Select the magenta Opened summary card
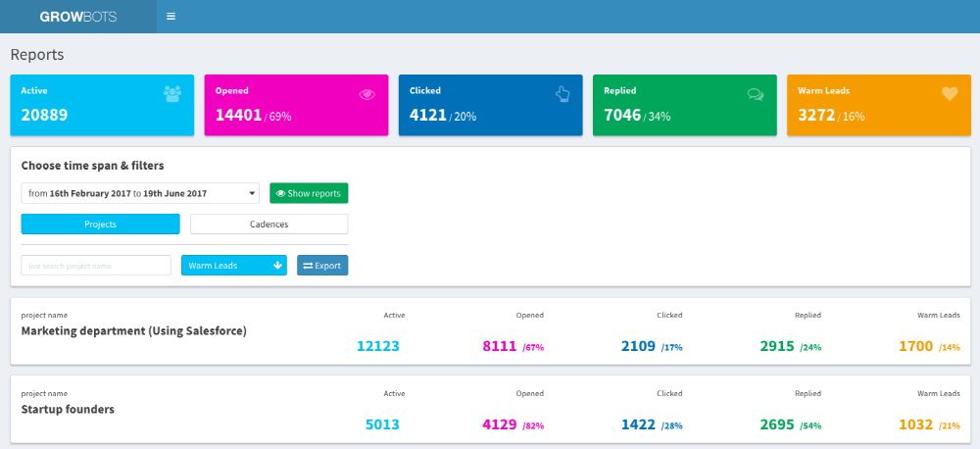 coord(296,105)
